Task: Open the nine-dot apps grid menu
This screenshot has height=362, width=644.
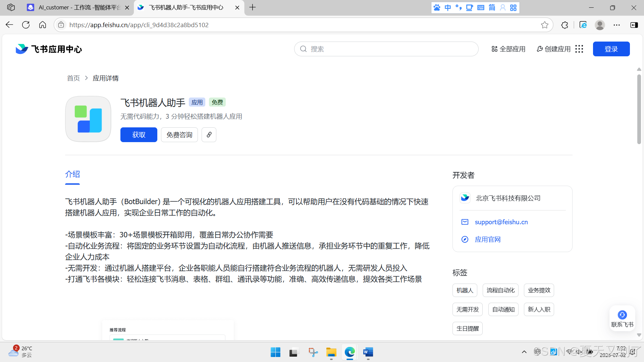Action: [x=579, y=49]
